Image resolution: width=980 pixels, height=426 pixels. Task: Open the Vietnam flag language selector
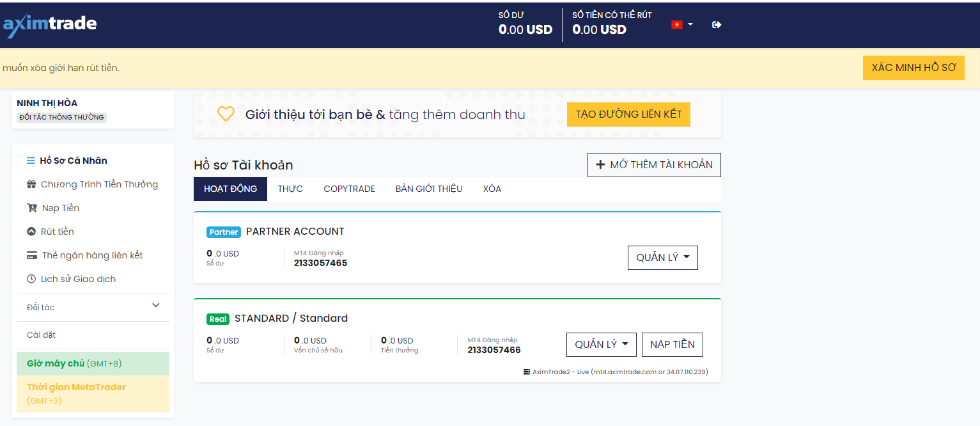[x=682, y=25]
